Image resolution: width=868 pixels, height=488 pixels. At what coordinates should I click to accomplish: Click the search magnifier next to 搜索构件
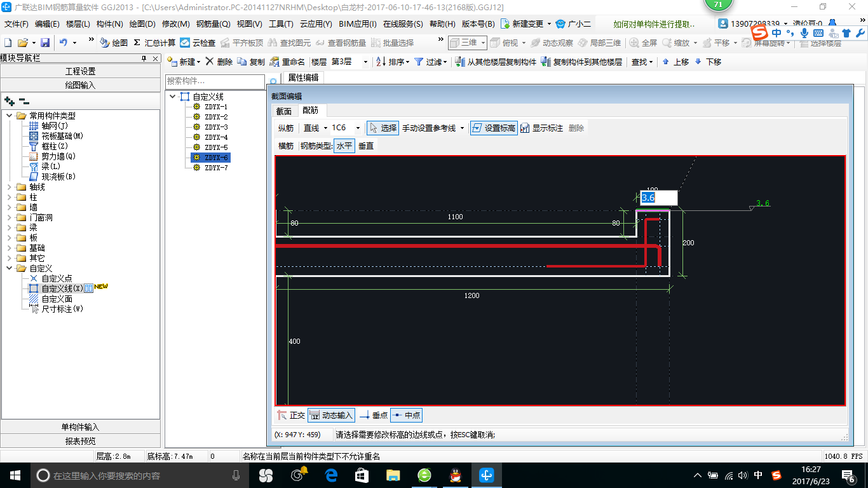pos(273,82)
